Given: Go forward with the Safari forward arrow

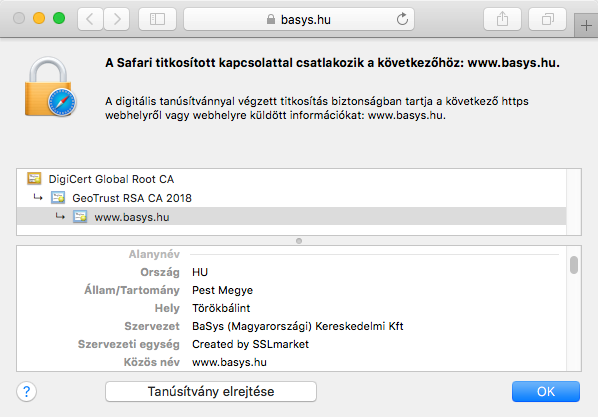Looking at the screenshot, I should (117, 19).
